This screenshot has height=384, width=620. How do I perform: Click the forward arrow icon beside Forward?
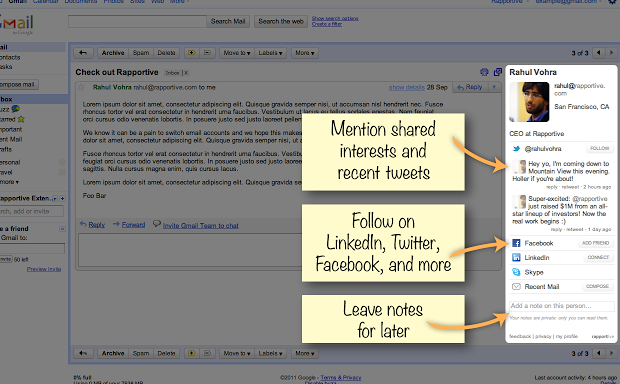(116, 224)
